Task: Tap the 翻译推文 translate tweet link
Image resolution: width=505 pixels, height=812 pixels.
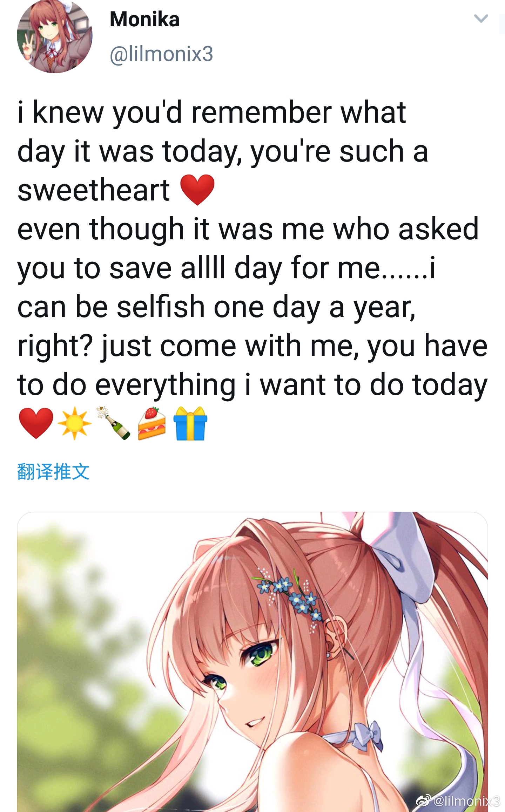Action: [53, 471]
